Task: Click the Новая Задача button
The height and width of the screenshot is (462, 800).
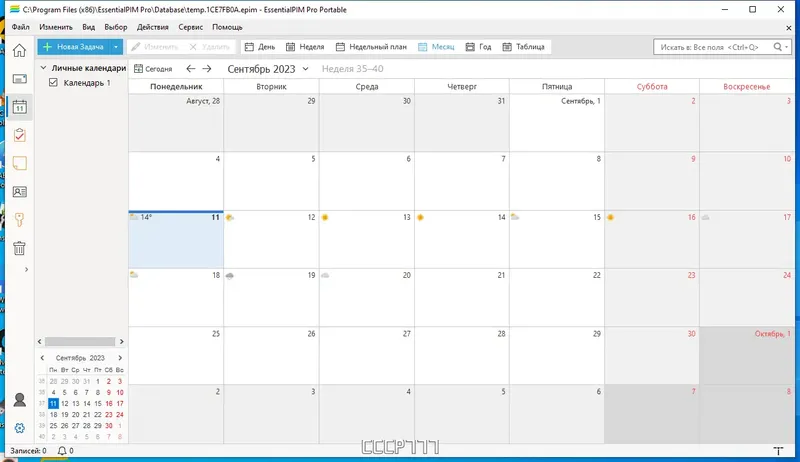Action: click(73, 47)
